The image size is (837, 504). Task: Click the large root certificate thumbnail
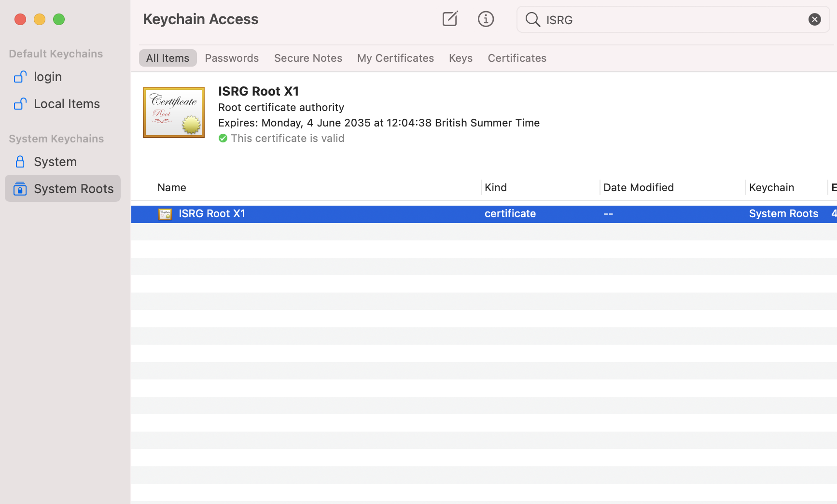[174, 112]
